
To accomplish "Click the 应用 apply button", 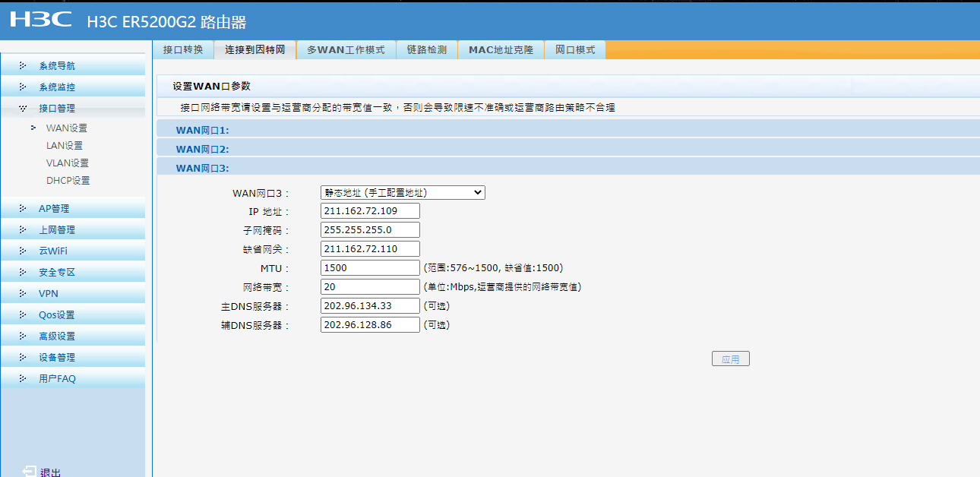I will click(731, 359).
